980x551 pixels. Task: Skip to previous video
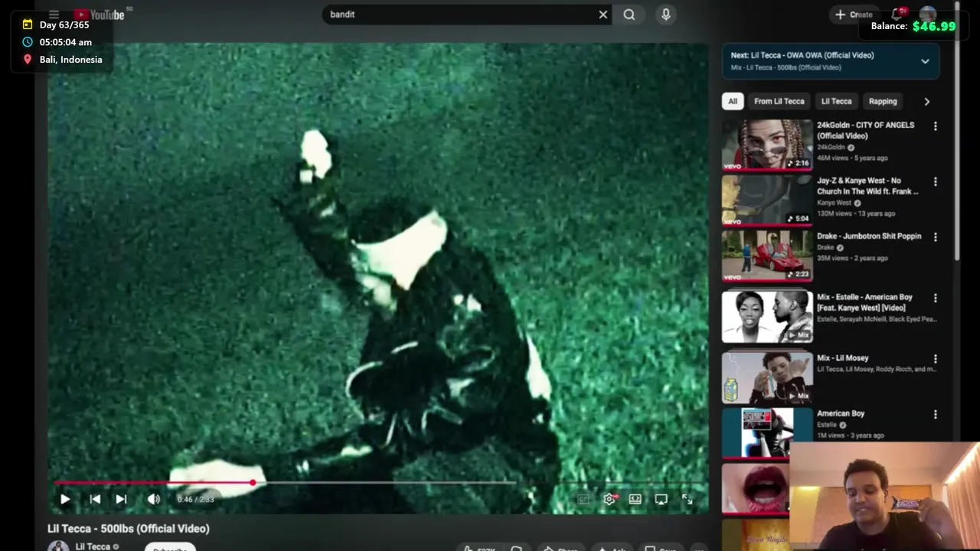(x=95, y=499)
